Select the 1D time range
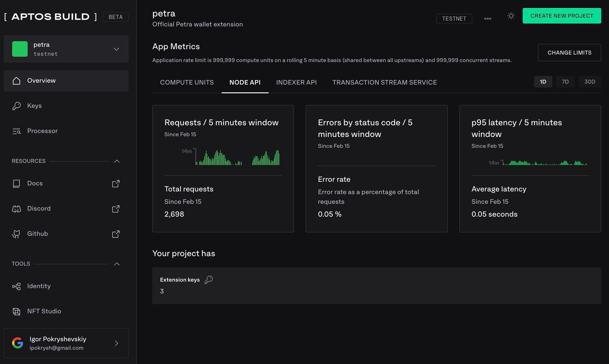This screenshot has height=364, width=609. [543, 82]
